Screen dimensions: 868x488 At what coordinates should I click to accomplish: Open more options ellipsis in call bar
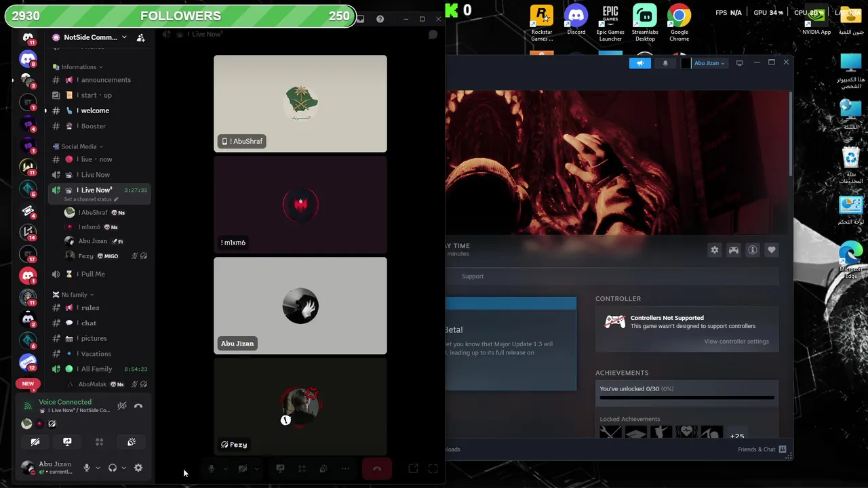(345, 468)
